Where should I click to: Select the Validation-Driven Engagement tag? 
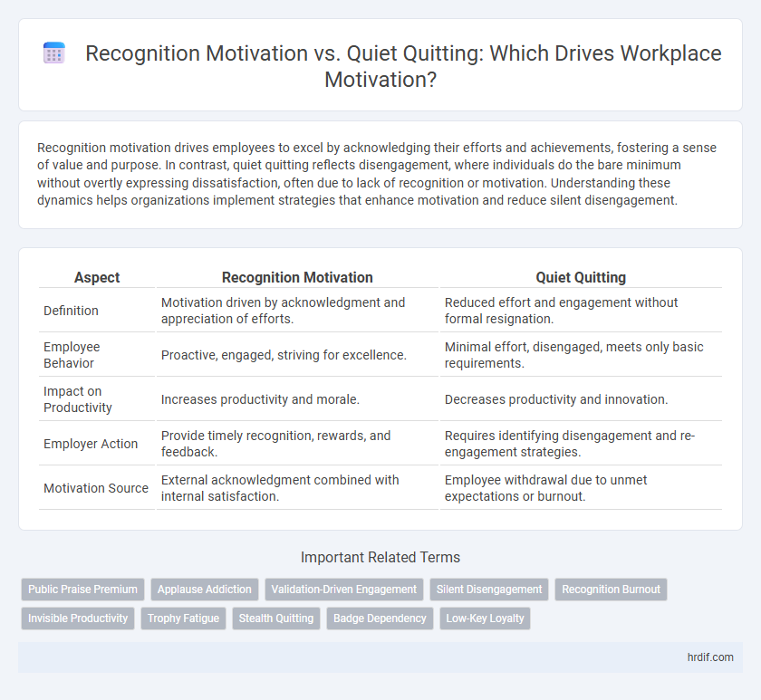point(344,590)
